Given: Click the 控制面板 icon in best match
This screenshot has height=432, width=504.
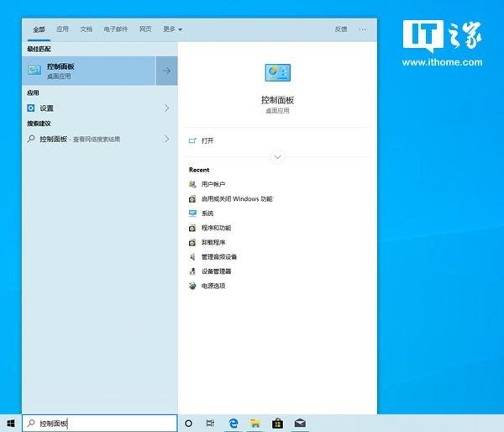Looking at the screenshot, I should tap(34, 70).
